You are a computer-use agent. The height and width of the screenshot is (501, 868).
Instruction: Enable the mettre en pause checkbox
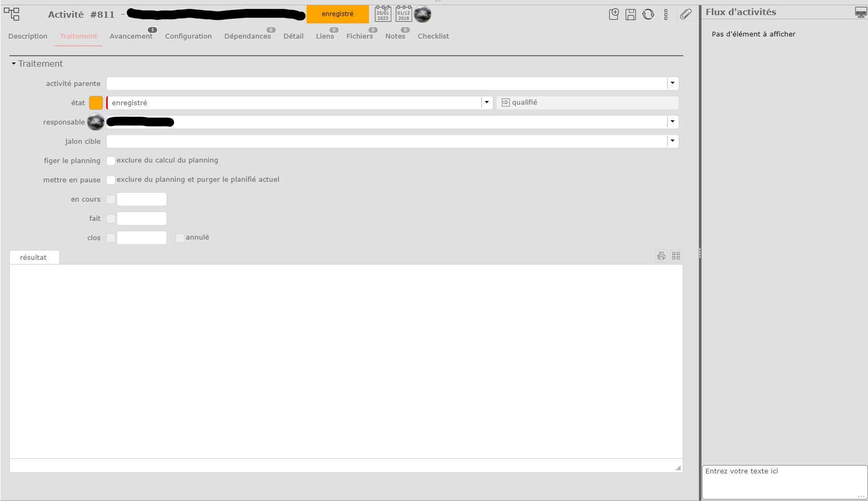coord(111,180)
